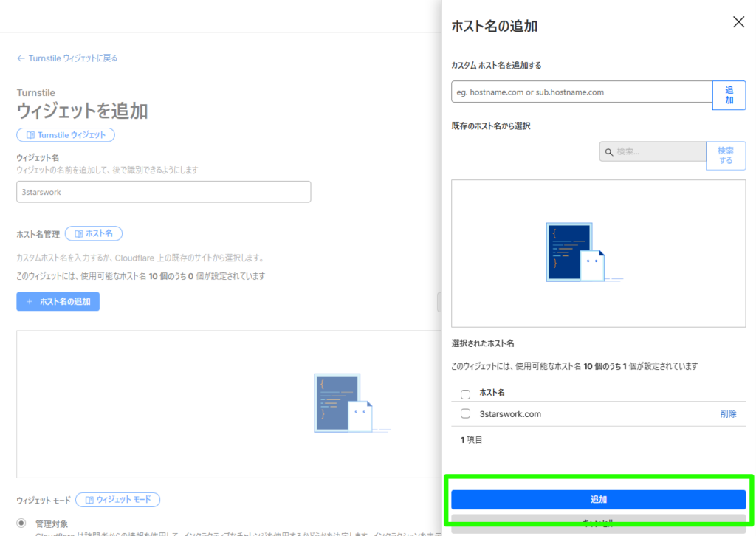Open the Turnstile ウィジェット docs badge

[x=66, y=135]
